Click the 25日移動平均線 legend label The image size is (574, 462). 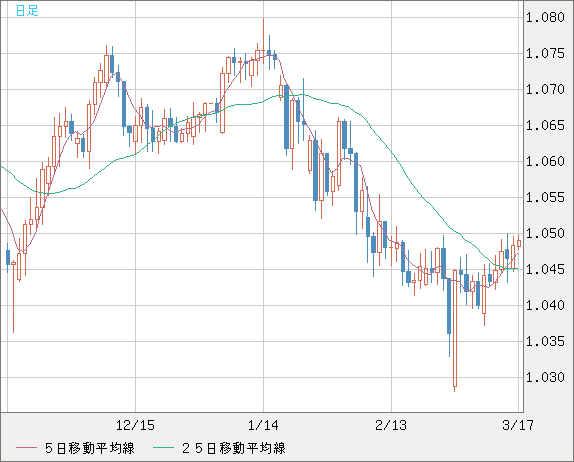[234, 448]
